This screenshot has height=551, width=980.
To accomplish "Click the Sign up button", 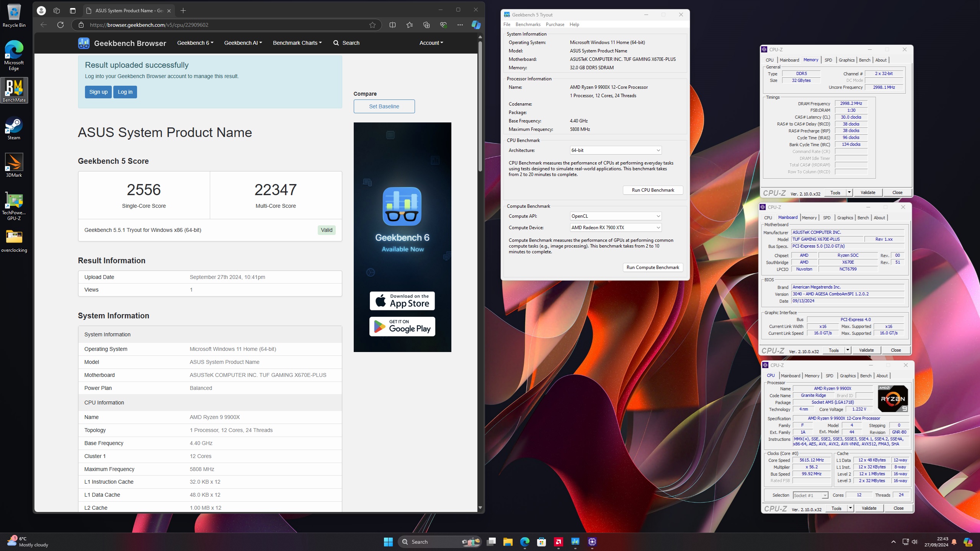I will (98, 92).
